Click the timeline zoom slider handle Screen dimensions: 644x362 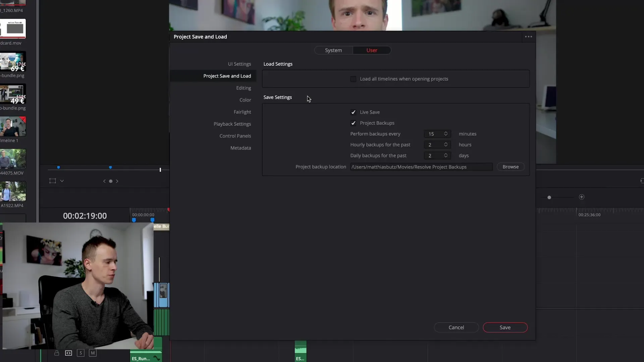549,197
